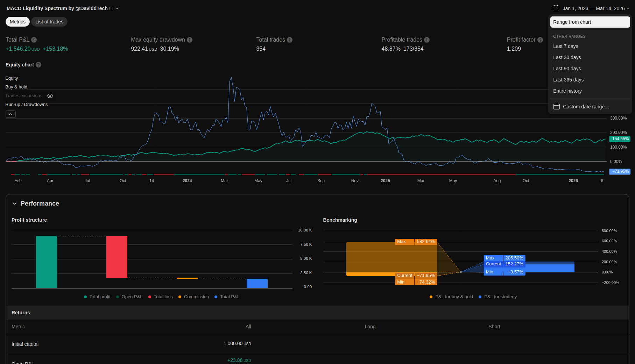Click the calendar icon beside the date range

pos(556,8)
